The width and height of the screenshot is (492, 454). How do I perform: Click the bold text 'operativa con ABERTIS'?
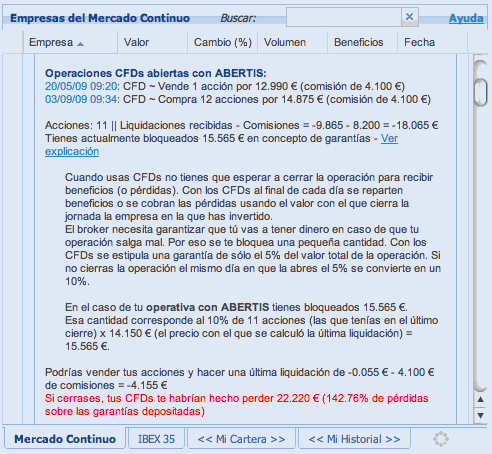(208, 307)
